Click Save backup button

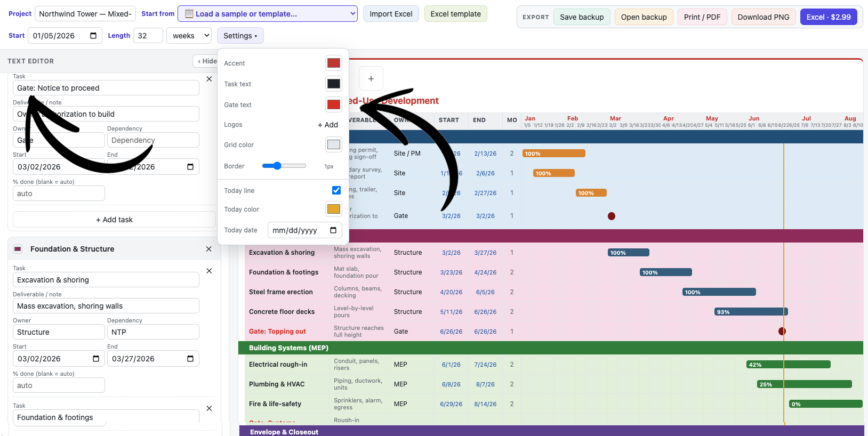pos(582,17)
